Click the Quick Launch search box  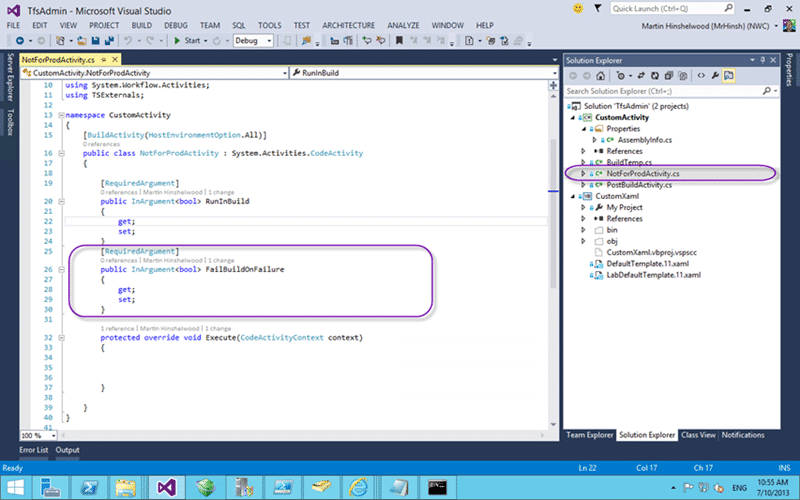(x=672, y=9)
